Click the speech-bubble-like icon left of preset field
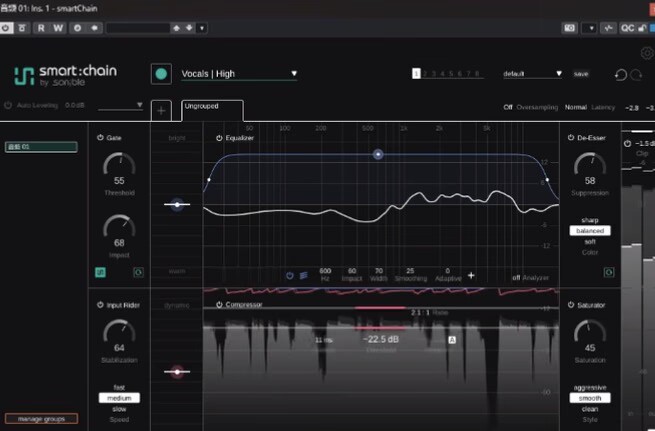Screen dimensions: 655x431 coord(94,28)
